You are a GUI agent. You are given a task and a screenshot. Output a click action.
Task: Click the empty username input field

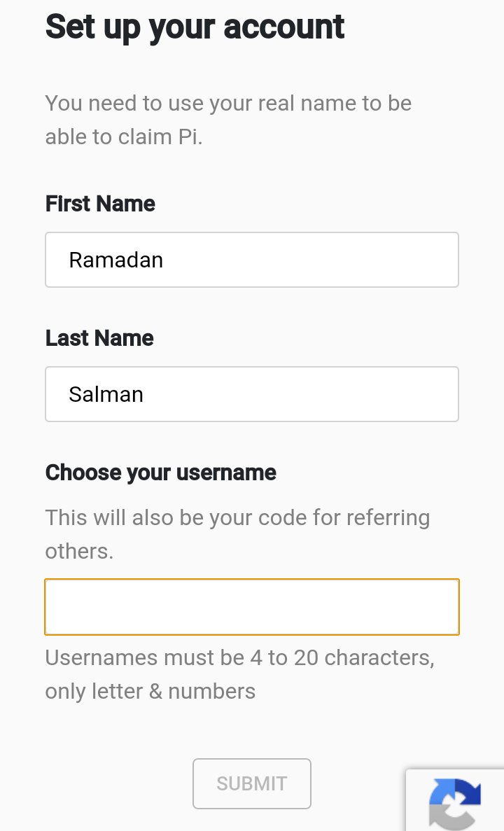click(252, 607)
